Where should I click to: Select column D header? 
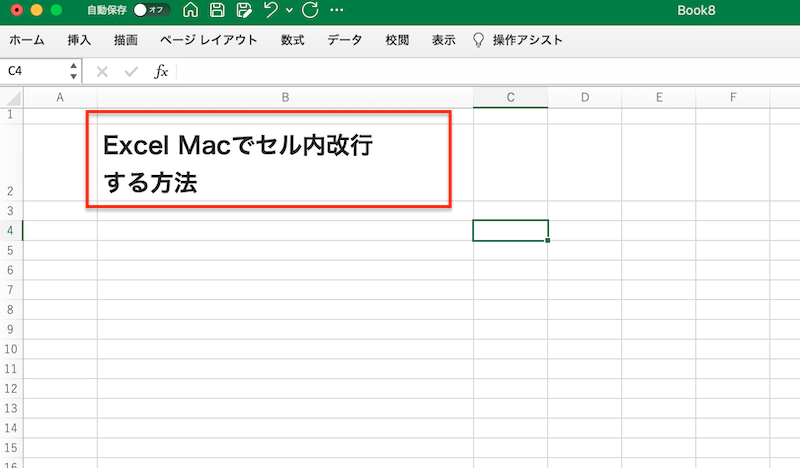coord(585,97)
